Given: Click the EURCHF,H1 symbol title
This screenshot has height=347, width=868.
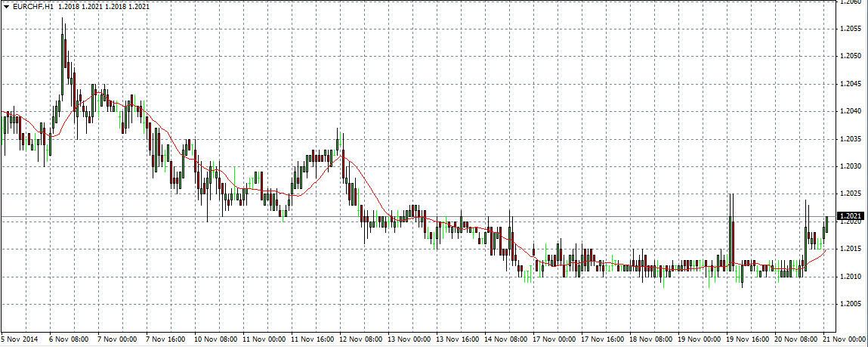Looking at the screenshot, I should tap(32, 7).
